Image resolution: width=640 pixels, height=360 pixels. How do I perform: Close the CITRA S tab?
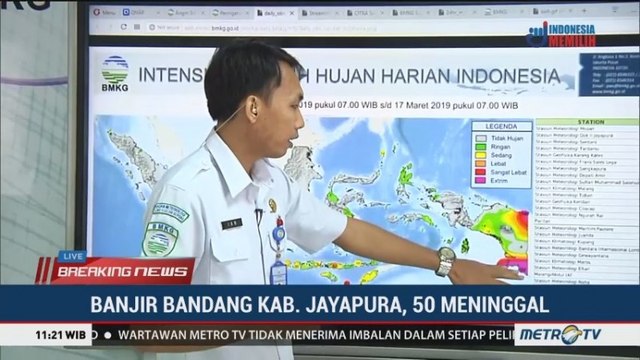click(382, 13)
